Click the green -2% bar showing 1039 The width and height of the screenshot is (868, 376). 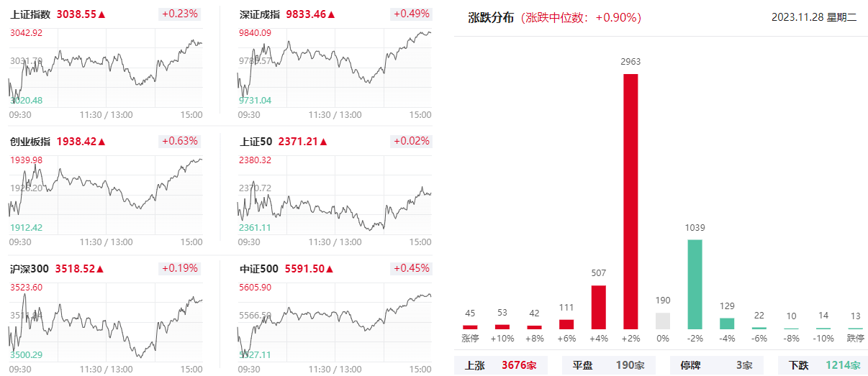point(695,284)
